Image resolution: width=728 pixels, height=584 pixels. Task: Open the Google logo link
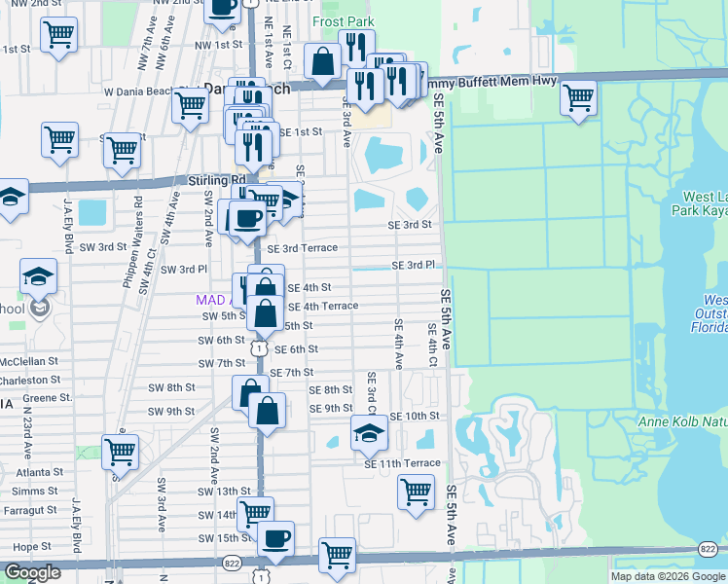[x=32, y=572]
